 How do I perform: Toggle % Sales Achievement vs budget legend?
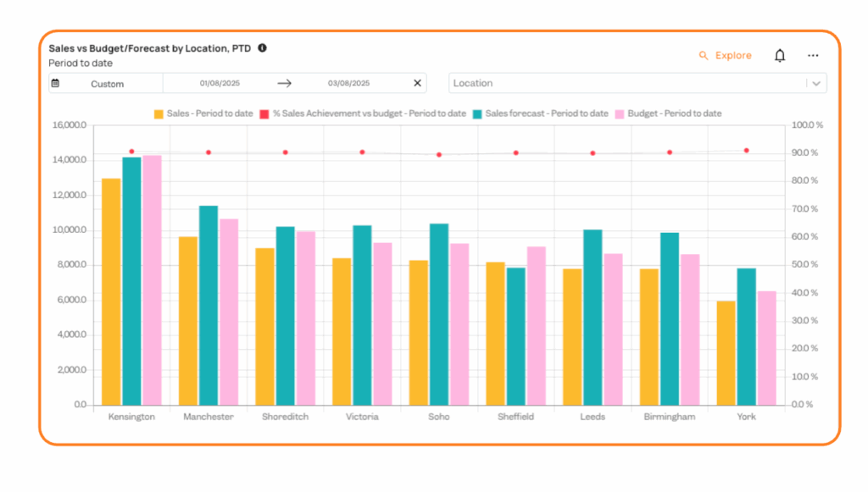coord(369,113)
